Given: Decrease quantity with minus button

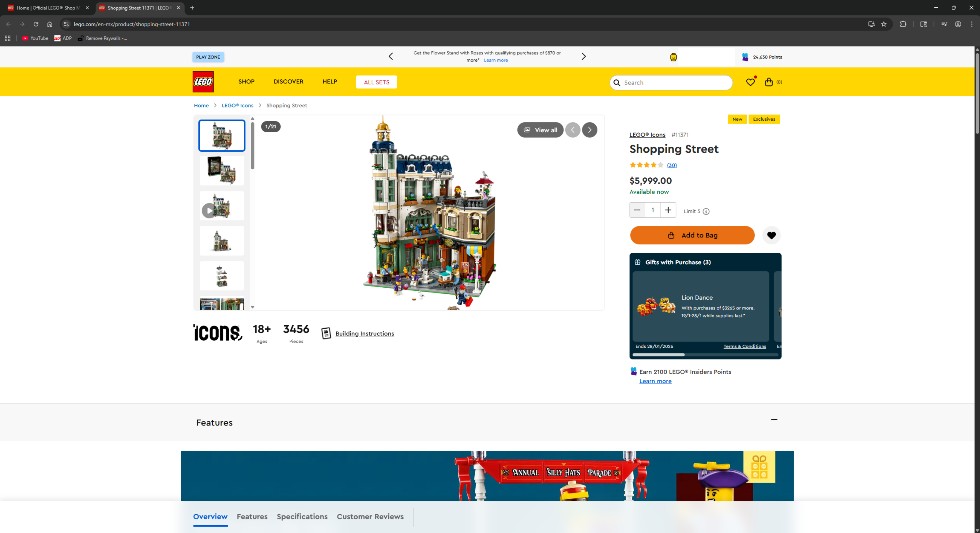Looking at the screenshot, I should coord(637,210).
